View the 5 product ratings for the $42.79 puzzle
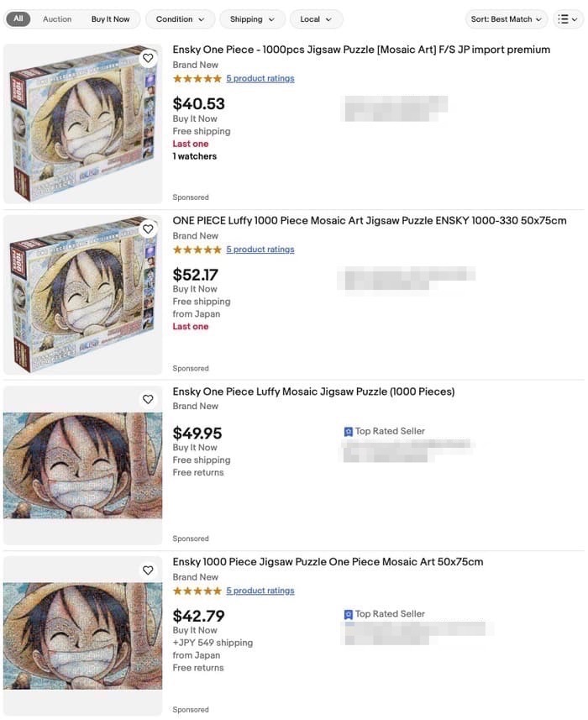Image resolution: width=588 pixels, height=720 pixels. pyautogui.click(x=260, y=591)
